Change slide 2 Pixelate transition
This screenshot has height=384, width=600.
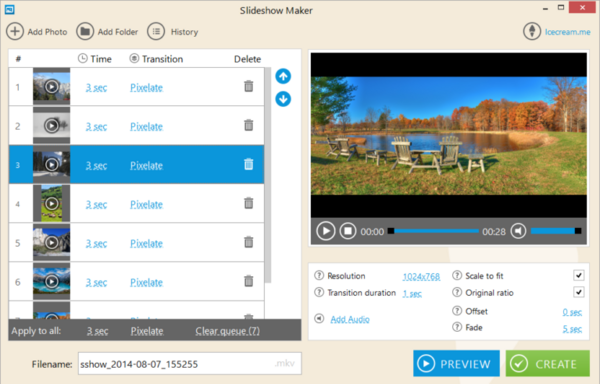pos(147,127)
